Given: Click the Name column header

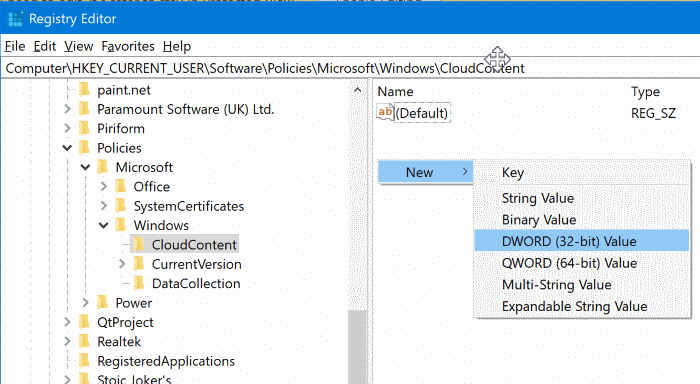Looking at the screenshot, I should click(x=396, y=92).
